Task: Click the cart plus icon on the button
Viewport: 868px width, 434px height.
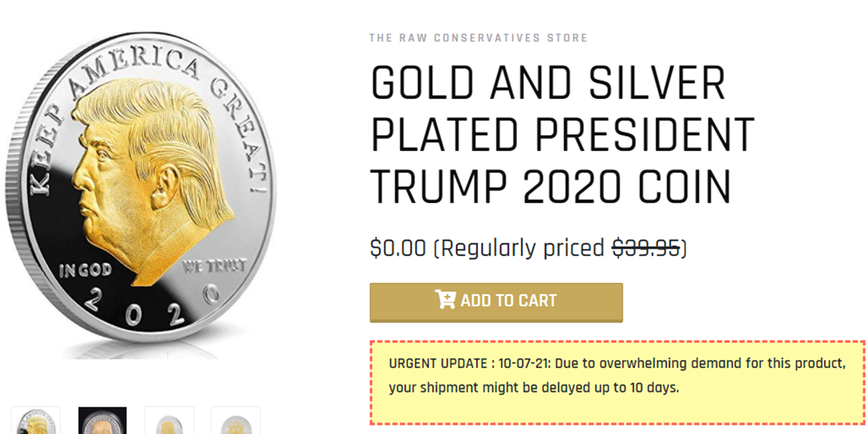Action: click(x=446, y=300)
